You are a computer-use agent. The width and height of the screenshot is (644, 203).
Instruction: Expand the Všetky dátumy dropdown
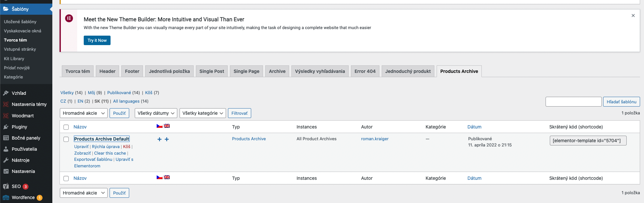coord(156,113)
